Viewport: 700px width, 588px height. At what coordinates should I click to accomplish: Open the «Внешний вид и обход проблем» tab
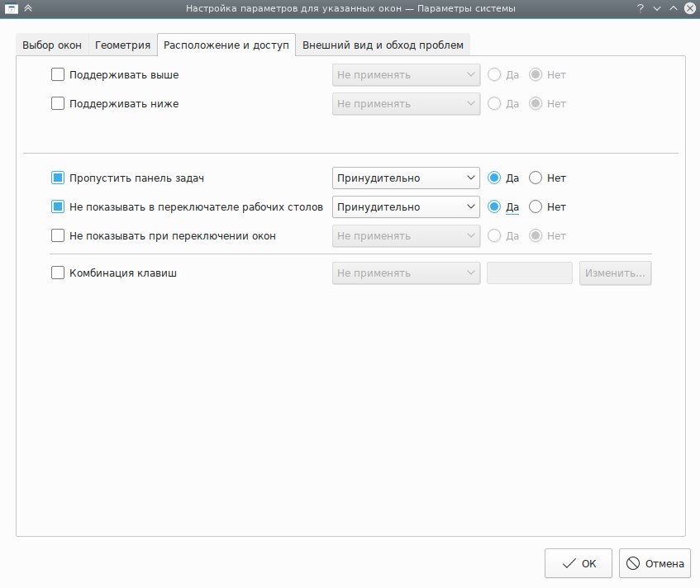pyautogui.click(x=383, y=45)
